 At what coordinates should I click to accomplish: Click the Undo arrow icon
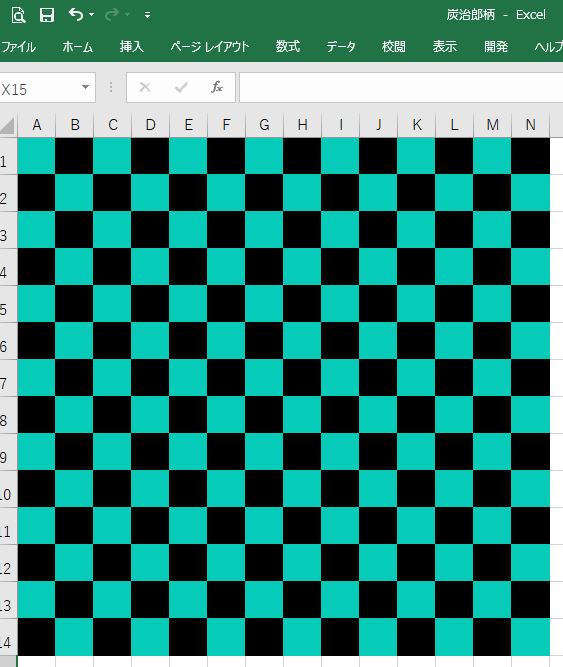76,14
